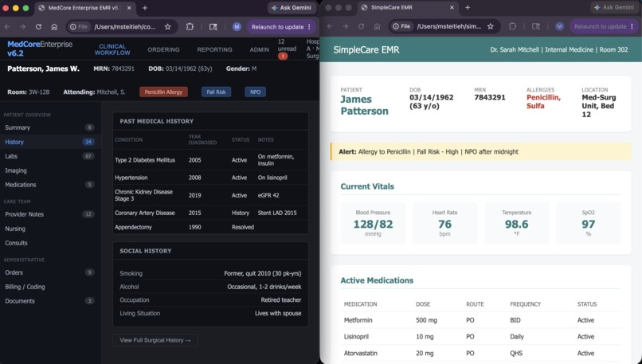Click the NPO badge
The height and width of the screenshot is (364, 642).
pyautogui.click(x=255, y=92)
